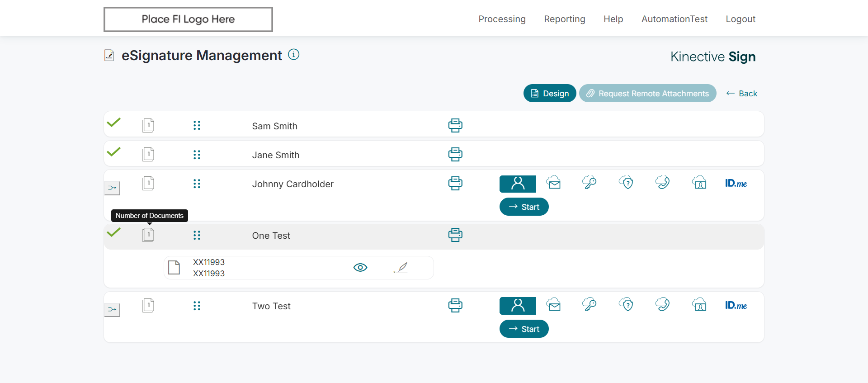This screenshot has width=868, height=383.
Task: Open the Reporting menu
Action: pos(565,19)
